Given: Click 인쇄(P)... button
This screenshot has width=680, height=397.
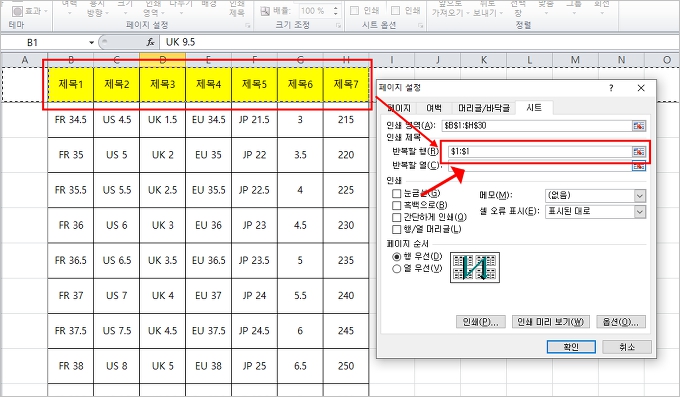Looking at the screenshot, I should [x=481, y=322].
